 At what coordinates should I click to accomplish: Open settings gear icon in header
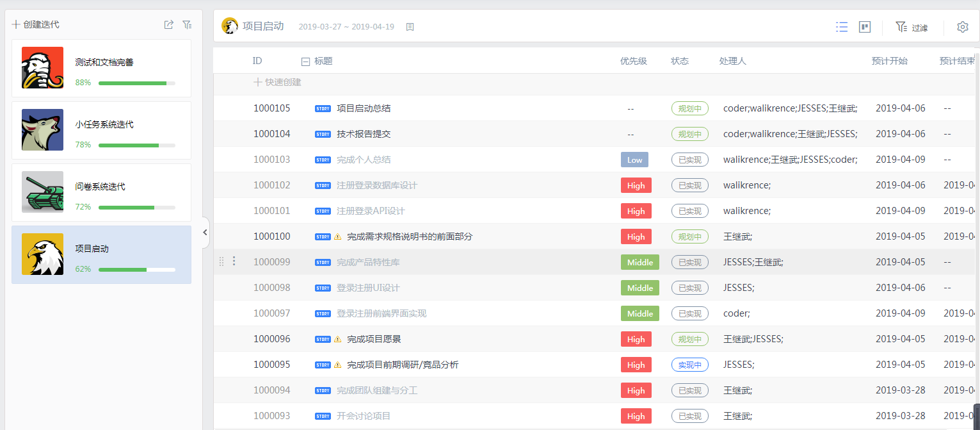tap(963, 27)
